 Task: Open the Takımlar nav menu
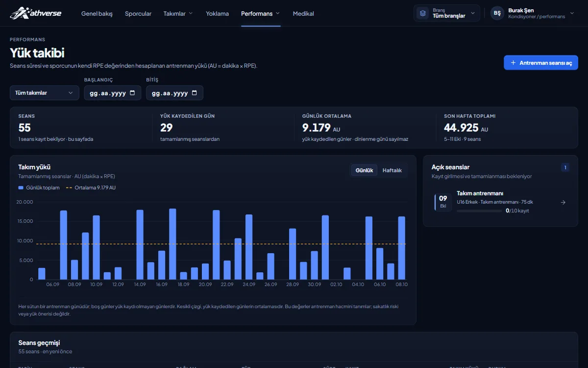(x=178, y=14)
